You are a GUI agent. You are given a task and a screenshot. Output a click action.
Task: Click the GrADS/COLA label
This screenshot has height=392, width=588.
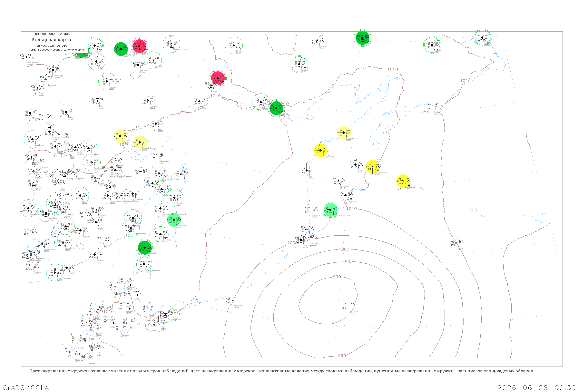26,387
